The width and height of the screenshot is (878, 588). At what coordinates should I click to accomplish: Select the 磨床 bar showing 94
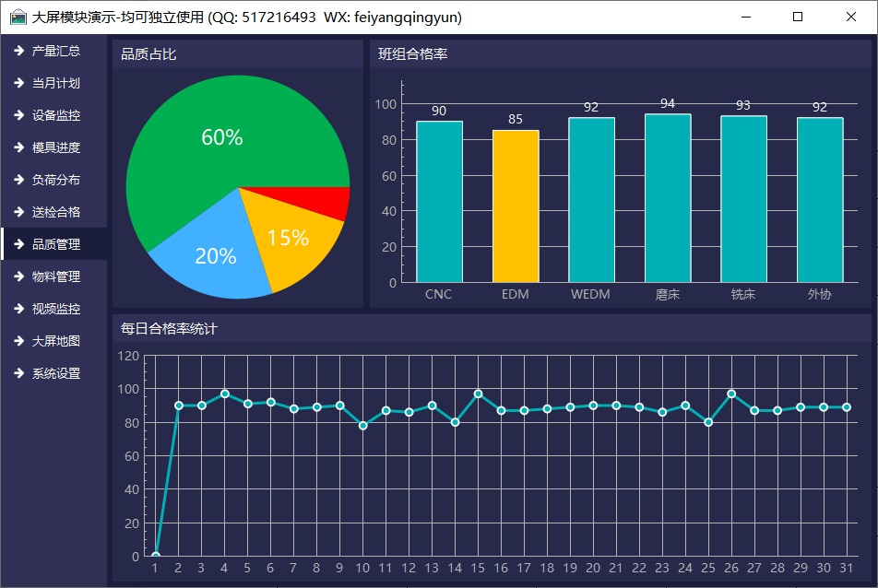668,198
